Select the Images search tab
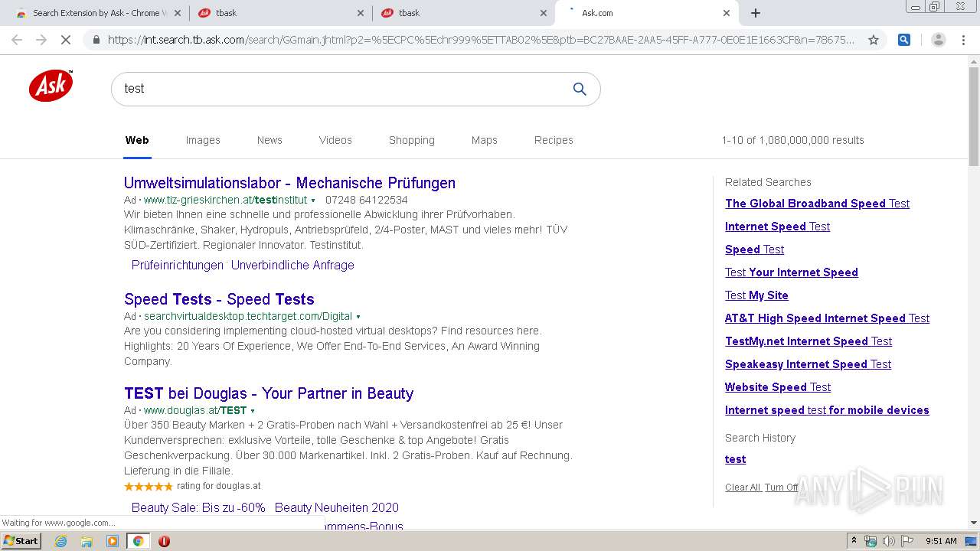The image size is (980, 551). pyautogui.click(x=203, y=140)
